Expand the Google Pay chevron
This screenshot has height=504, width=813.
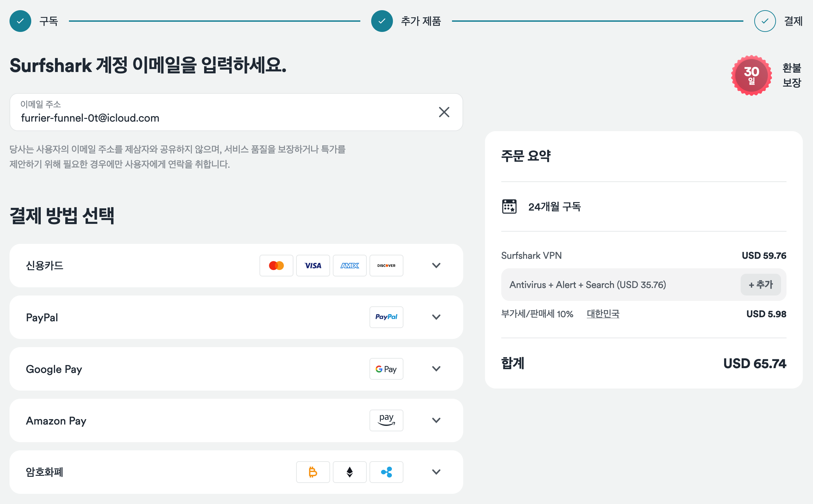pyautogui.click(x=436, y=369)
